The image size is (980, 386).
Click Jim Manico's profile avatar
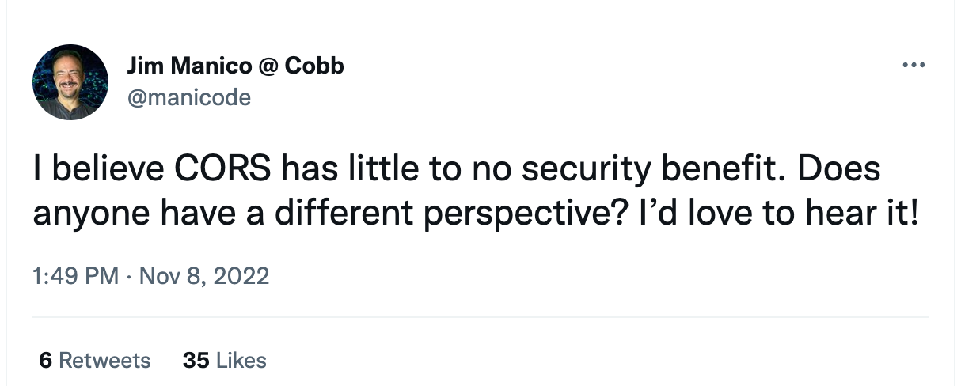point(70,82)
